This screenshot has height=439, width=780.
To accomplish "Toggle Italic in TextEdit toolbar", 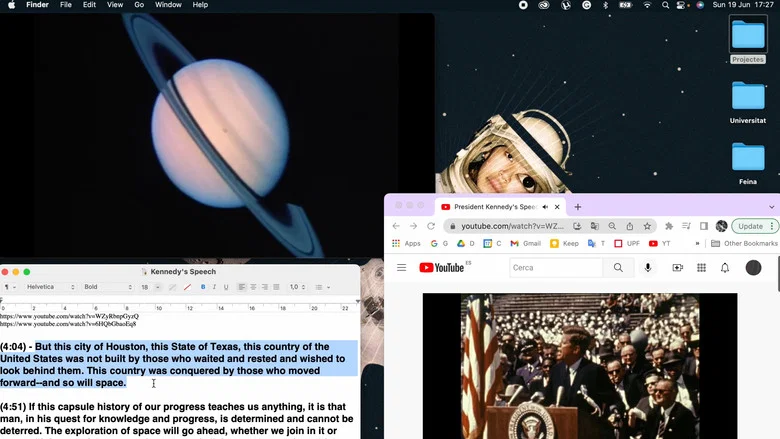I will (214, 287).
